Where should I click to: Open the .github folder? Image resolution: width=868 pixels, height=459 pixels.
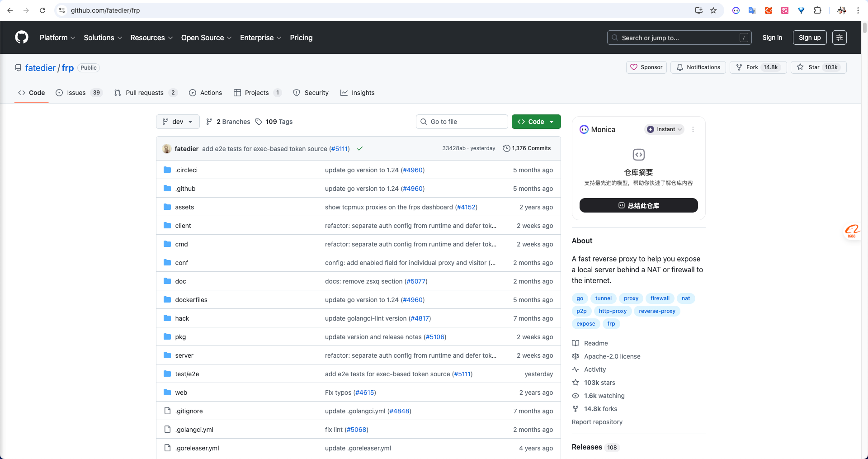tap(185, 189)
